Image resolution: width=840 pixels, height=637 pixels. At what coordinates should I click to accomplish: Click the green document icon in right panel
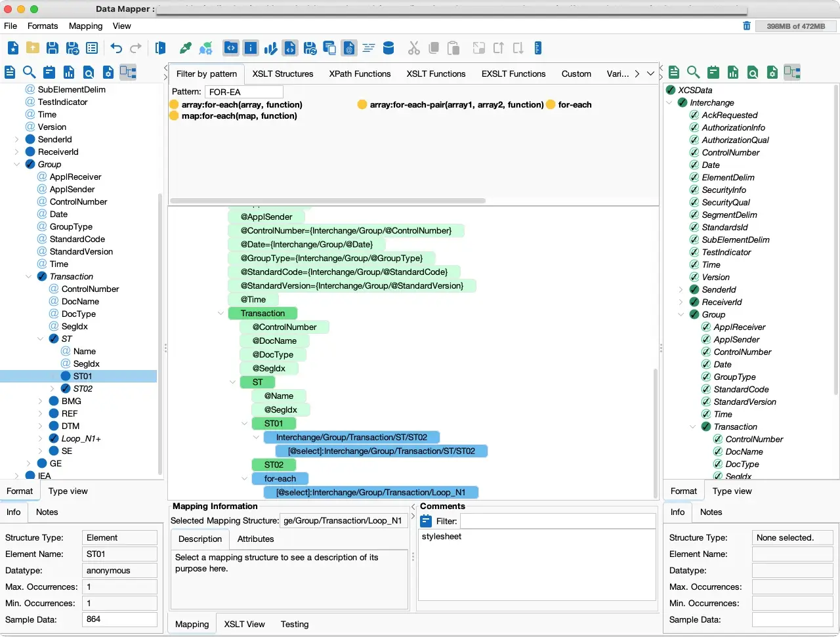pos(674,72)
